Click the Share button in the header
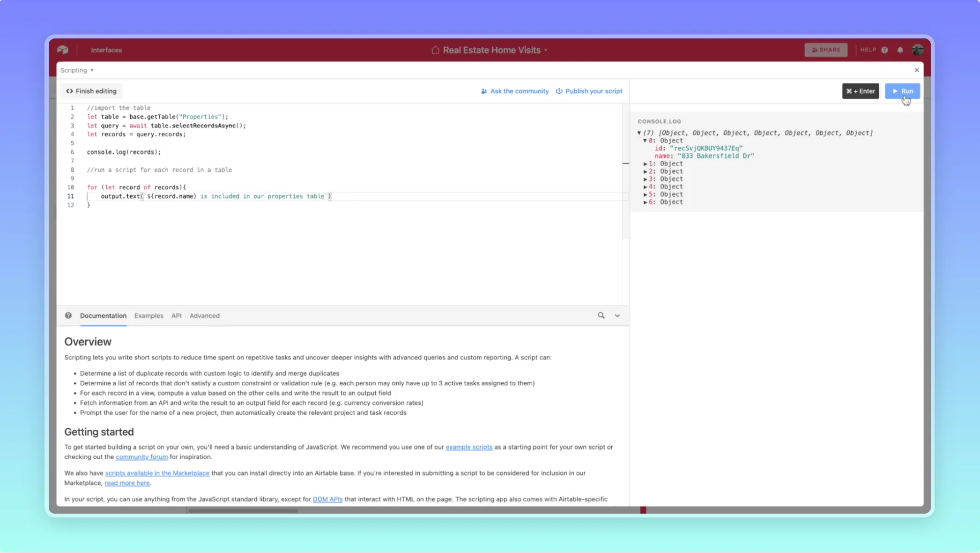 [826, 50]
